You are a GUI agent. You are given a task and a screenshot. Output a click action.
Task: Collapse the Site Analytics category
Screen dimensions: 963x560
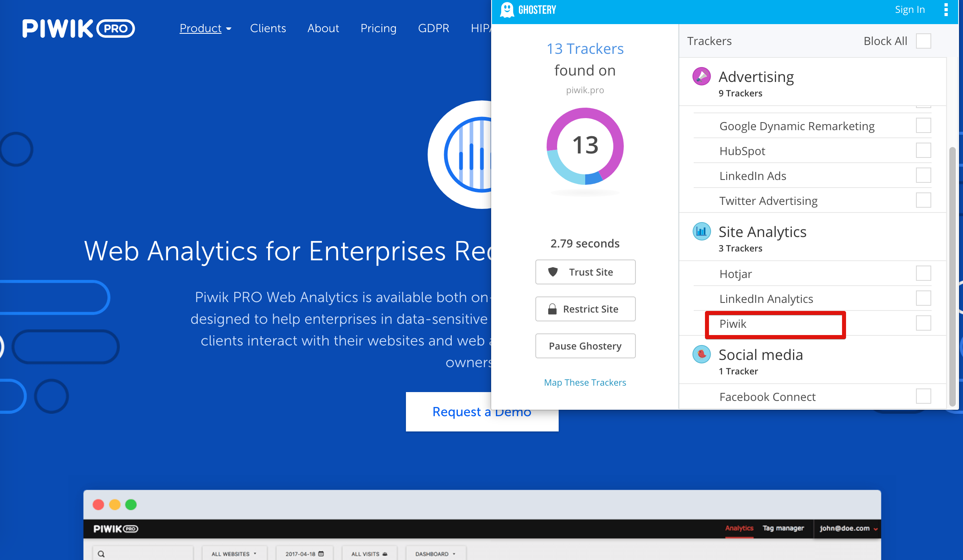click(x=813, y=237)
